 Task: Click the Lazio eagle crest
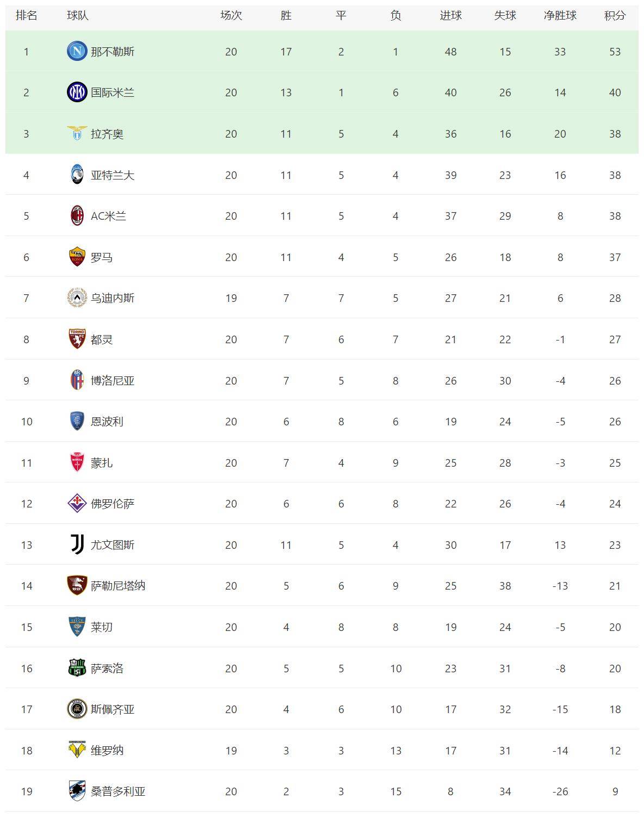(x=77, y=133)
